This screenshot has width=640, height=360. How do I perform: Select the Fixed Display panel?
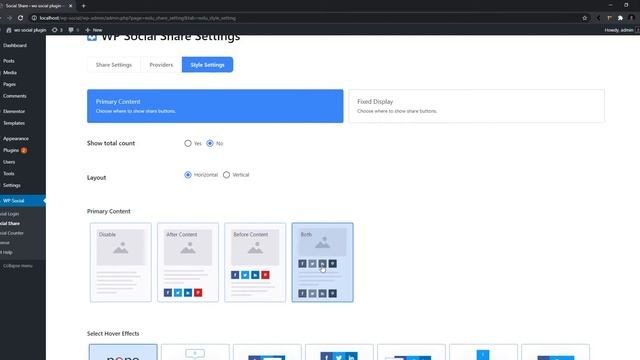click(476, 106)
